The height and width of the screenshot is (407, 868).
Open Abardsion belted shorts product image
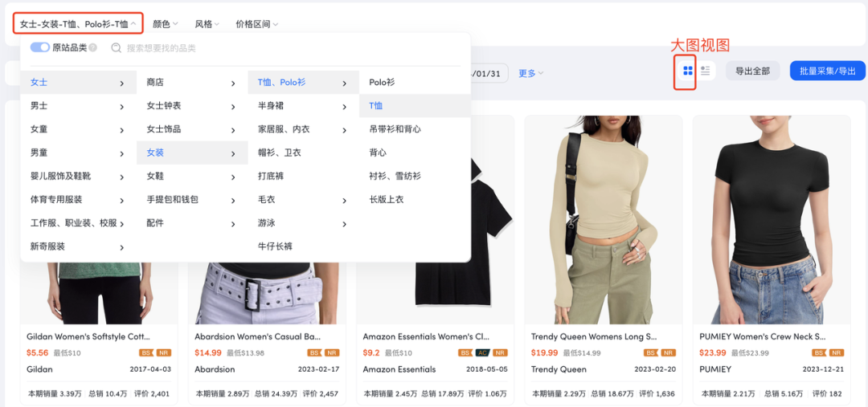click(267, 293)
